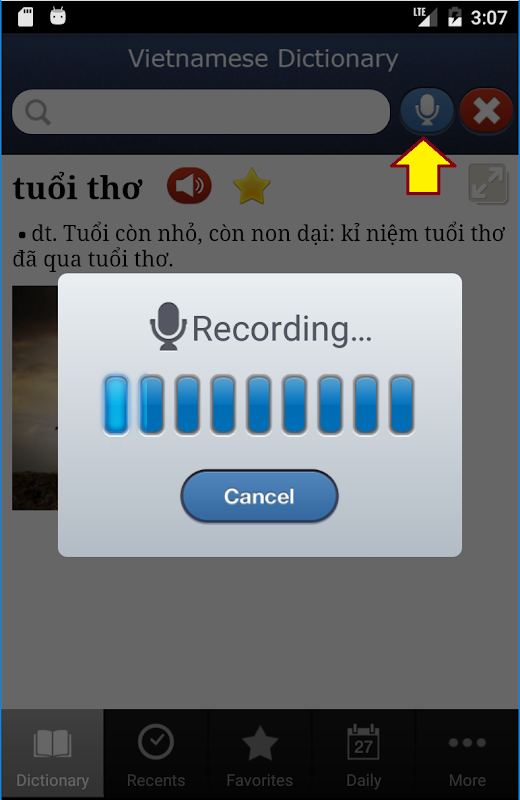Tap the blue microphone voice search button
The width and height of the screenshot is (520, 800).
427,110
